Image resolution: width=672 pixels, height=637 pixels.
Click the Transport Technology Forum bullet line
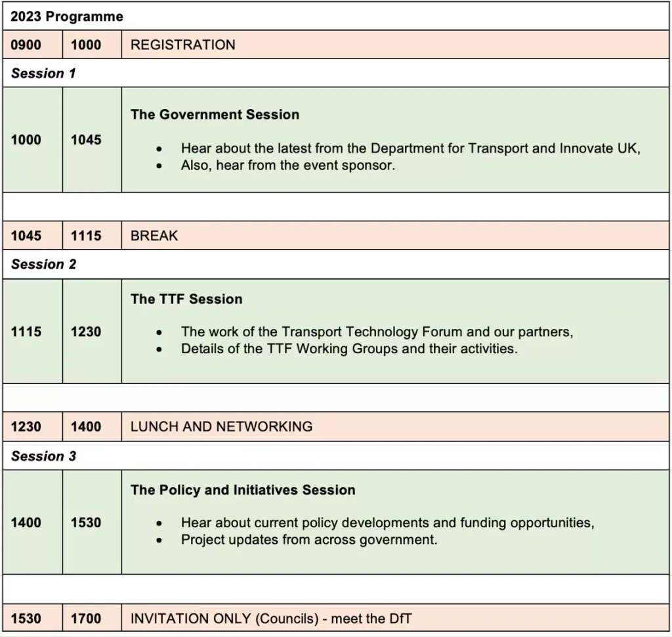377,332
